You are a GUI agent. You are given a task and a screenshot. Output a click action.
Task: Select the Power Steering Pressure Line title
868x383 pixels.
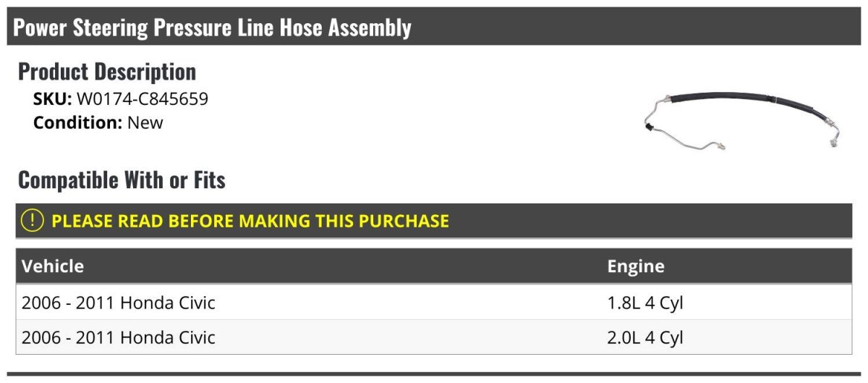pyautogui.click(x=213, y=28)
